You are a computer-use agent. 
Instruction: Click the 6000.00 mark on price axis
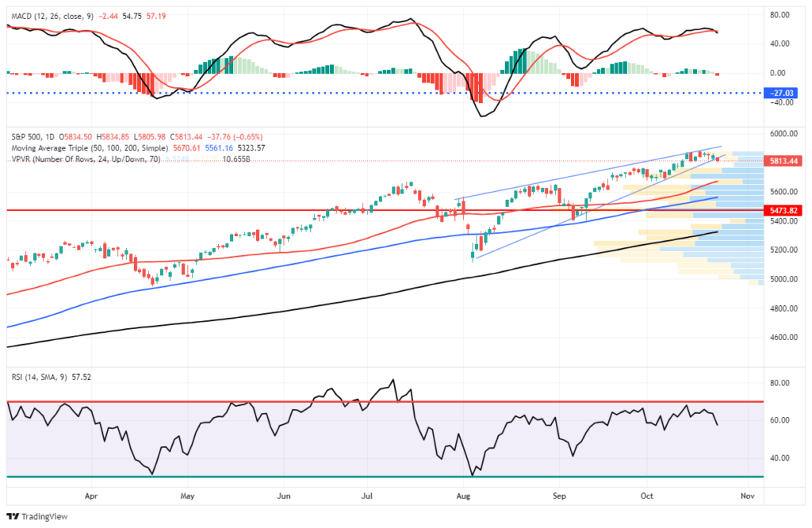783,134
